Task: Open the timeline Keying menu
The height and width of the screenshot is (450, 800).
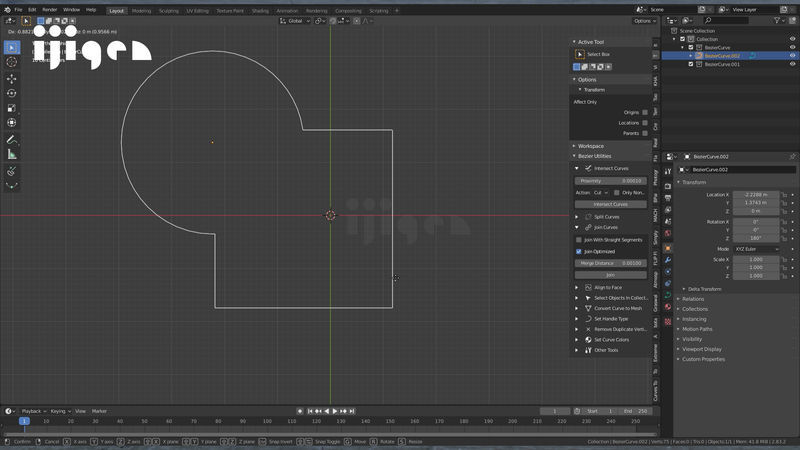Action: [60, 411]
